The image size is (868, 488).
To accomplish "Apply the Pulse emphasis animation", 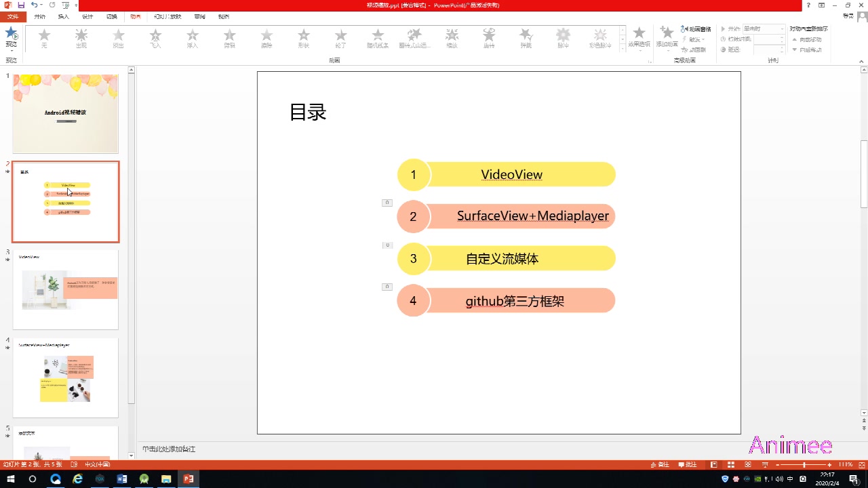I will [x=564, y=38].
